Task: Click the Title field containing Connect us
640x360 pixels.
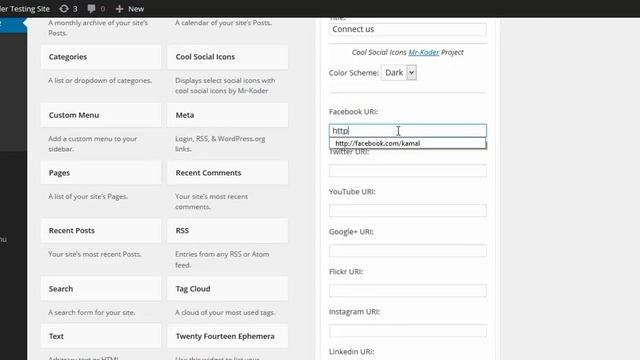Action: tap(408, 29)
